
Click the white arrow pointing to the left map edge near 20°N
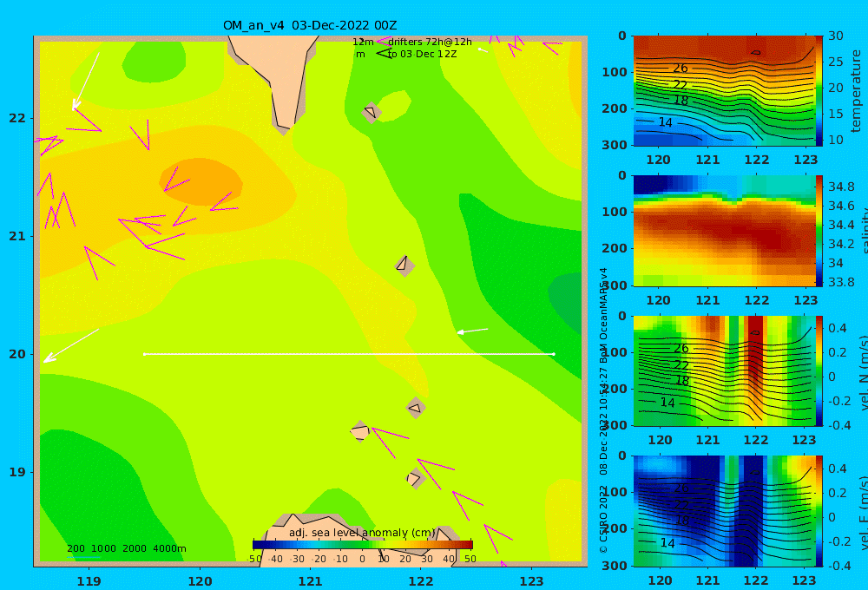coord(71,346)
